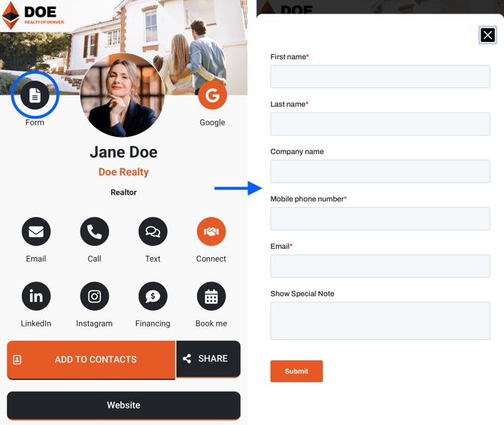Open the Instagram icon
This screenshot has height=425, width=504.
94,296
